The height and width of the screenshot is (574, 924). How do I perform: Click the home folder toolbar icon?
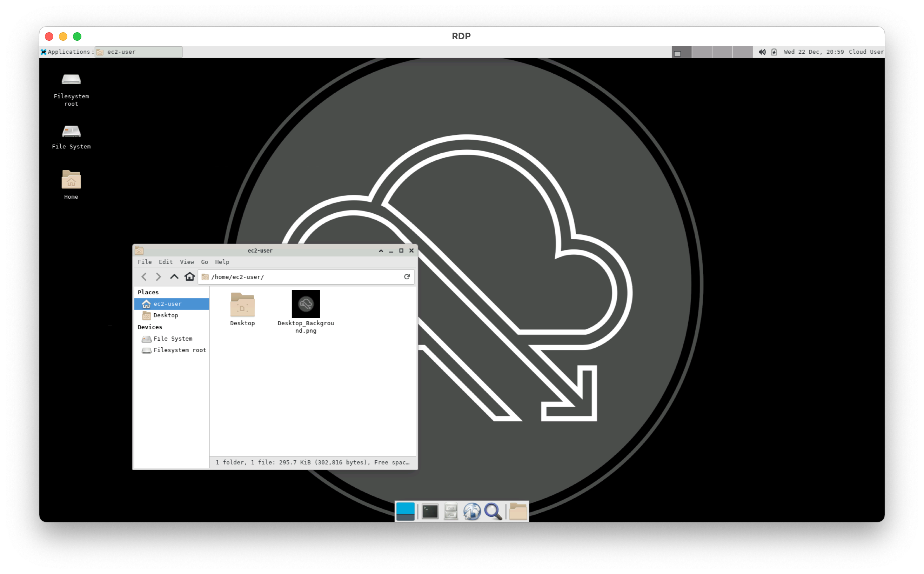pos(190,277)
